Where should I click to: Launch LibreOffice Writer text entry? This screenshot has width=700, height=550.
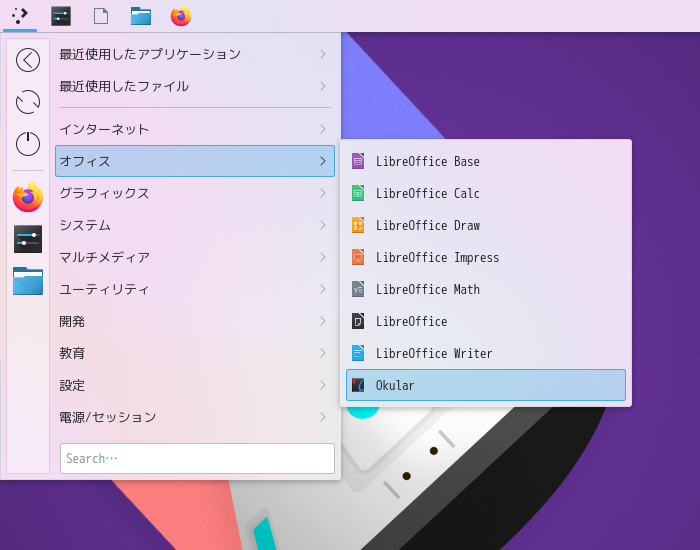[x=433, y=353]
